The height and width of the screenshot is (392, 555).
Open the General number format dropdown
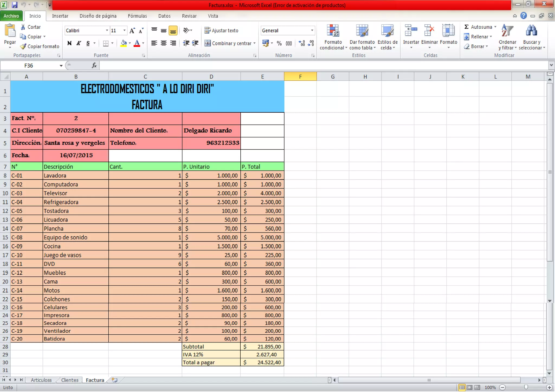(312, 31)
